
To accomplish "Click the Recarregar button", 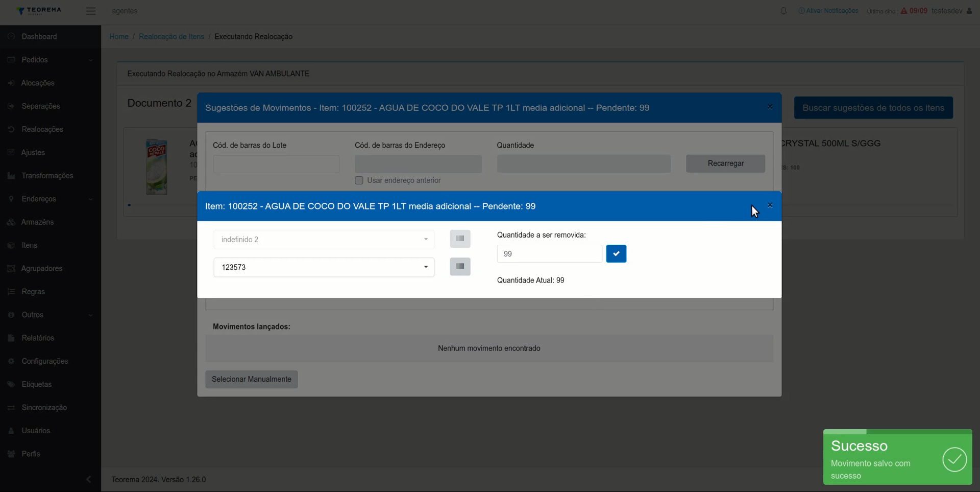I will [x=725, y=163].
